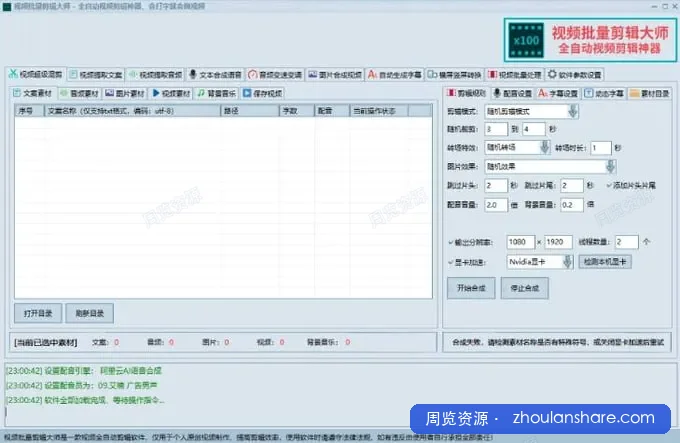This screenshot has width=680, height=443.
Task: Click the 线程数量 input field
Action: point(627,242)
